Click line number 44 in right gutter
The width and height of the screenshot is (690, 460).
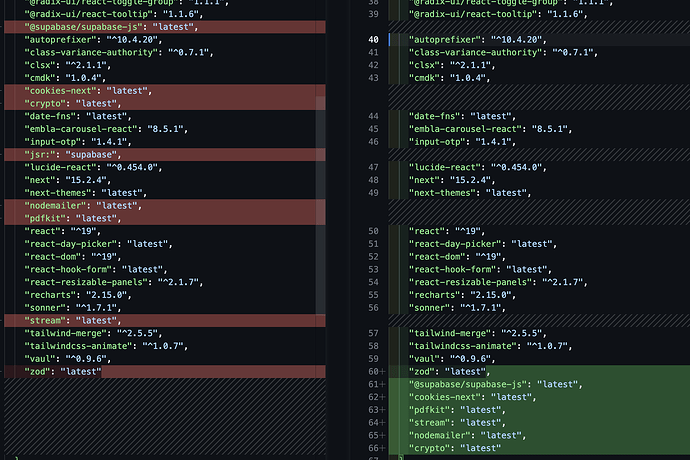coord(373,116)
